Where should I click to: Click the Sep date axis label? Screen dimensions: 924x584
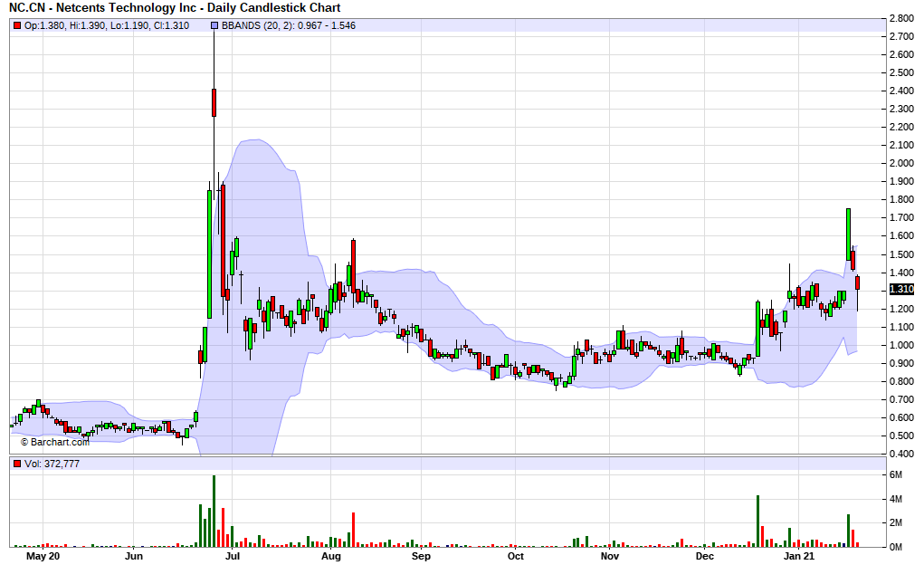(422, 556)
